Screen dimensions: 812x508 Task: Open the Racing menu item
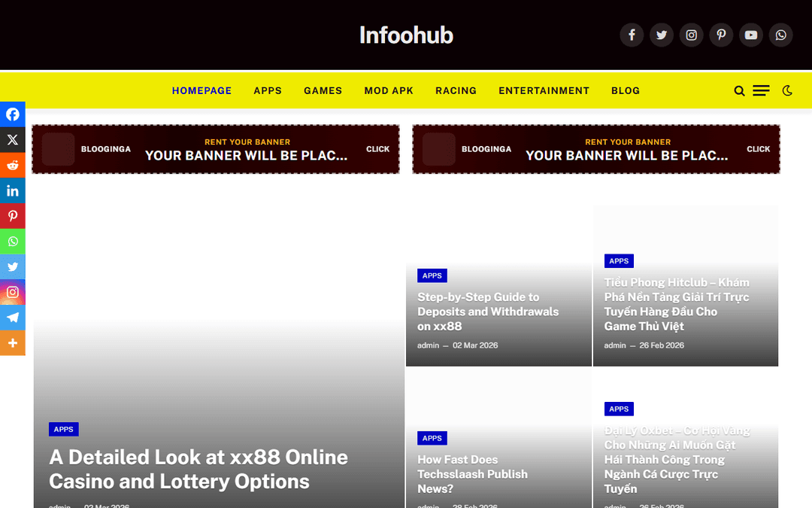(456, 91)
